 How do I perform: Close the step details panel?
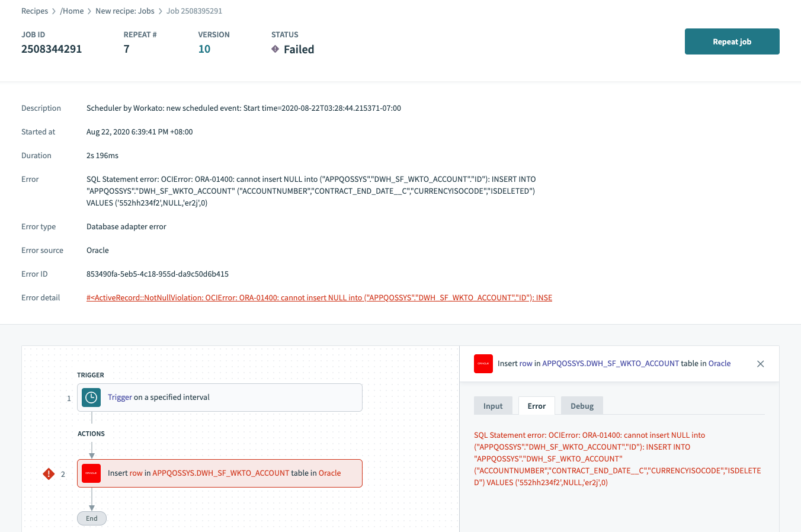(x=761, y=364)
